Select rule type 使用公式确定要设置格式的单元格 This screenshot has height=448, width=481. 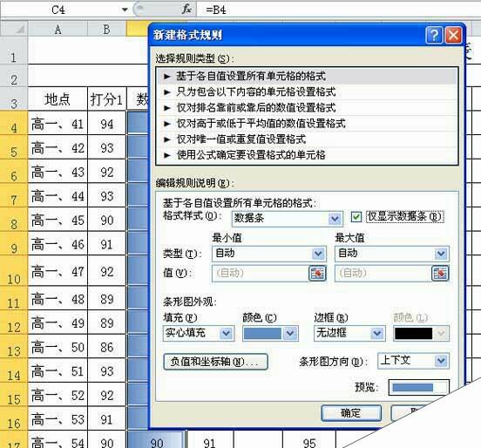pyautogui.click(x=308, y=154)
